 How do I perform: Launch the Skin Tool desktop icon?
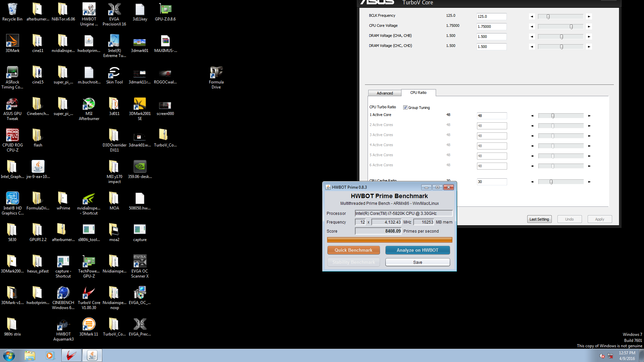tap(114, 75)
